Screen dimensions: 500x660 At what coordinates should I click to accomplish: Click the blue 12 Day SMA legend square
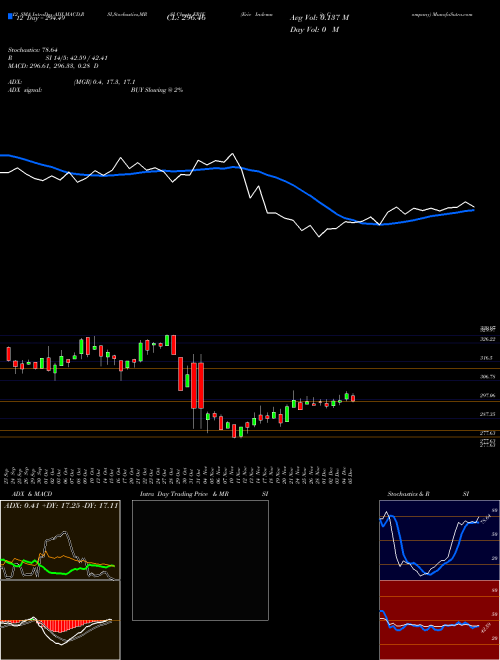[10, 17]
